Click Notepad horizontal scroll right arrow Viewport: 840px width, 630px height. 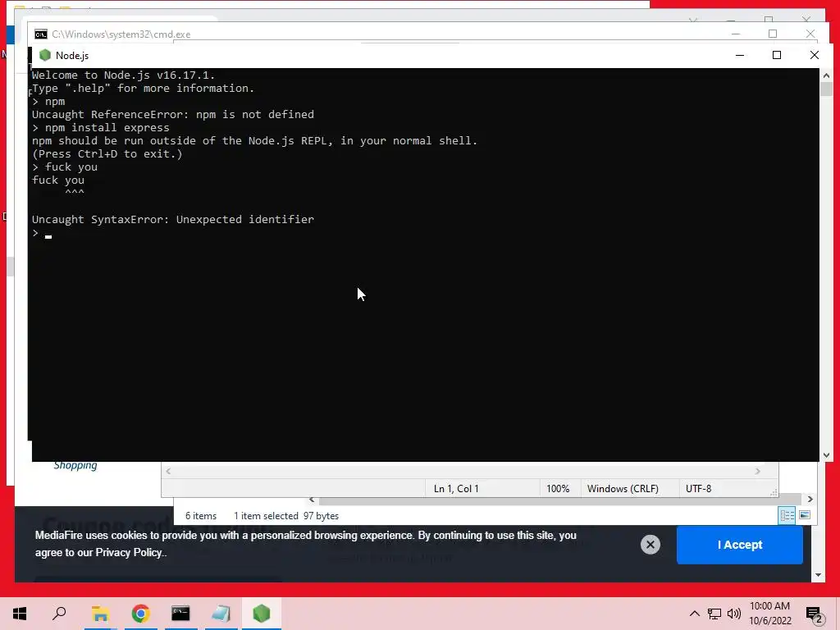(757, 472)
